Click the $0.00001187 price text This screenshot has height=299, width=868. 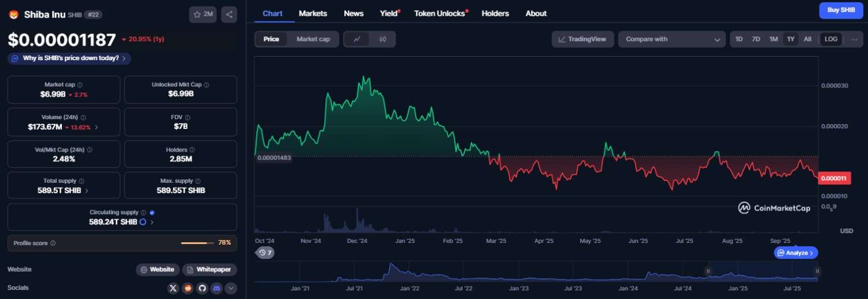point(62,39)
